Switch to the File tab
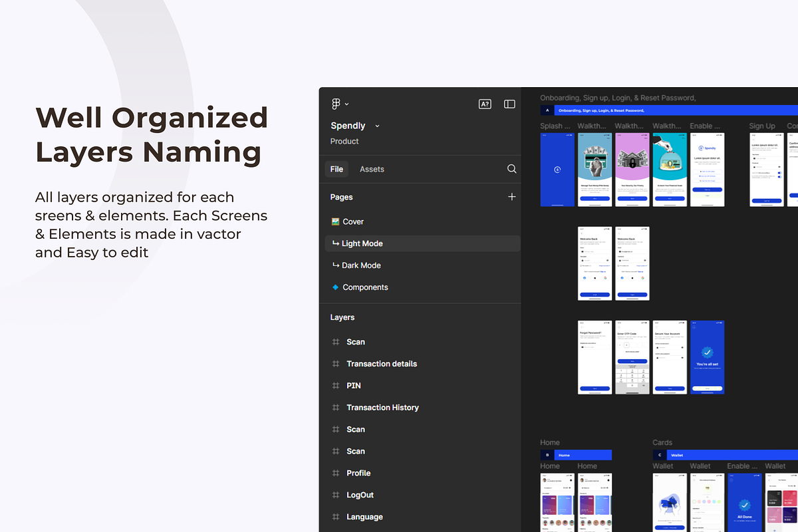Viewport: 798px width, 532px height. (x=336, y=169)
